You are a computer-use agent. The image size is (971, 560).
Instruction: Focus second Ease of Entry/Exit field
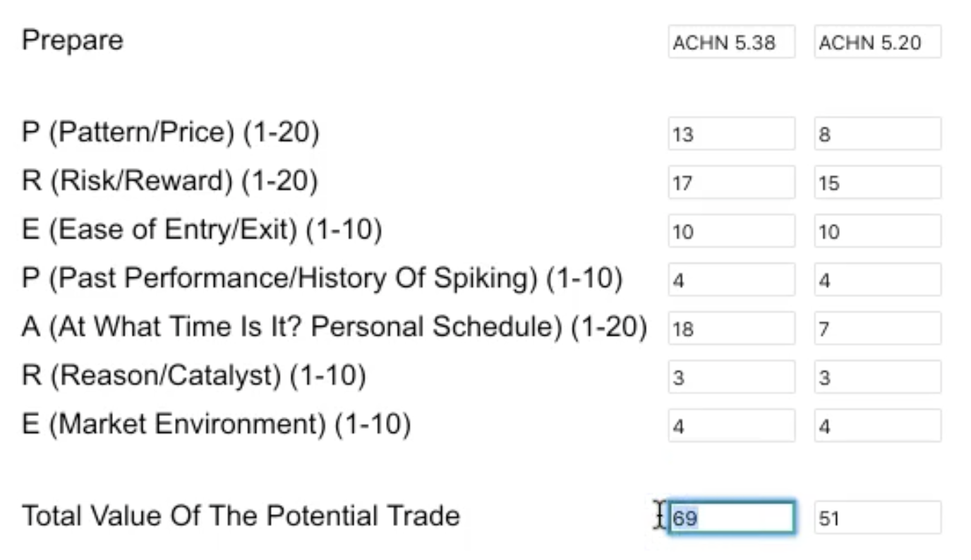click(877, 231)
